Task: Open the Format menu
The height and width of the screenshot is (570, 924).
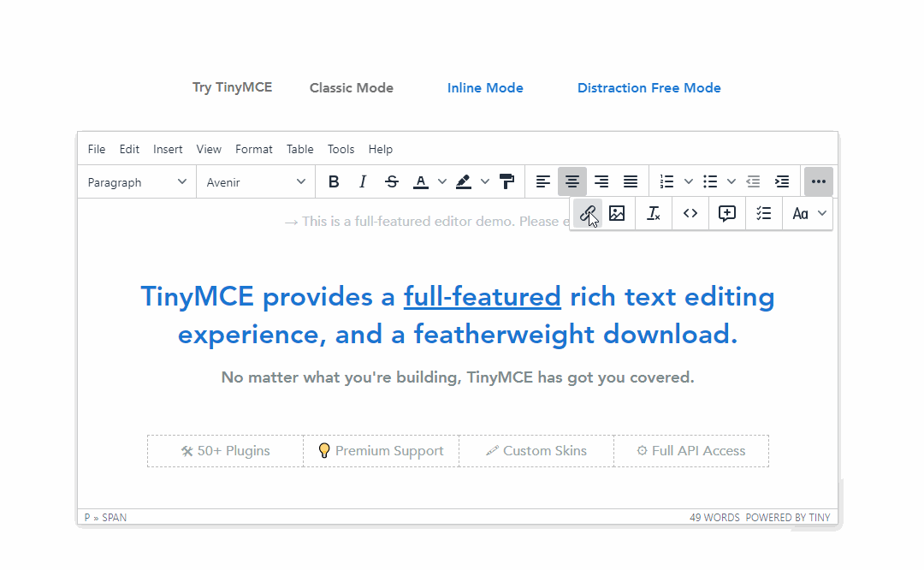Action: coord(254,149)
